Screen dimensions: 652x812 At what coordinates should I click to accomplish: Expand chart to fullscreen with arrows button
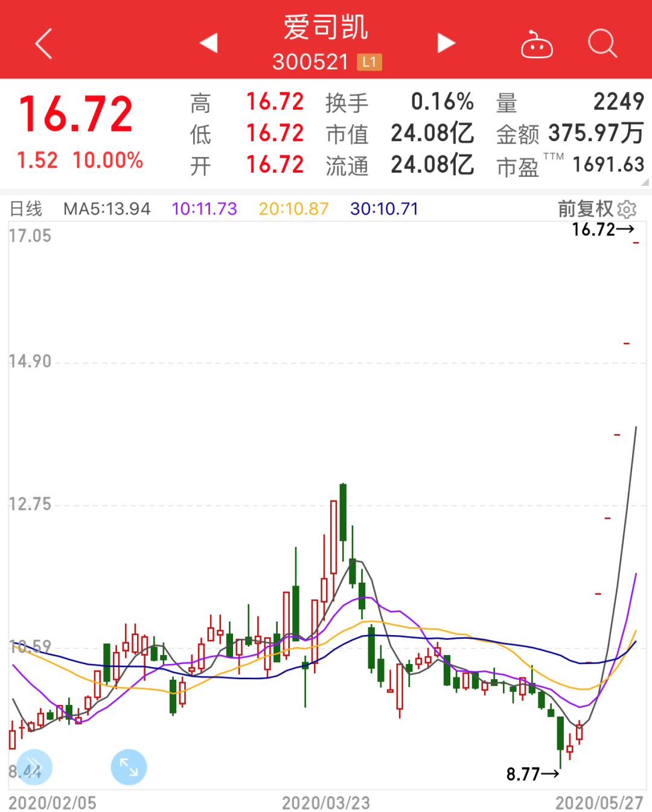(129, 767)
